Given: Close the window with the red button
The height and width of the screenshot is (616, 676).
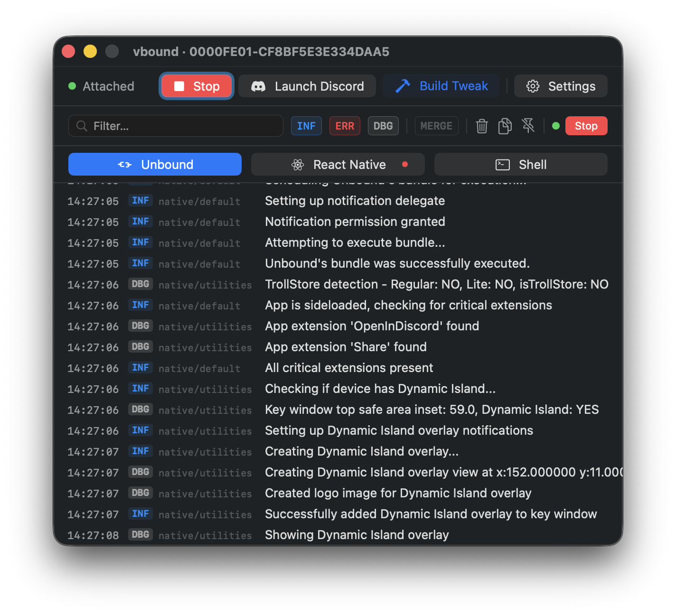Looking at the screenshot, I should click(68, 51).
